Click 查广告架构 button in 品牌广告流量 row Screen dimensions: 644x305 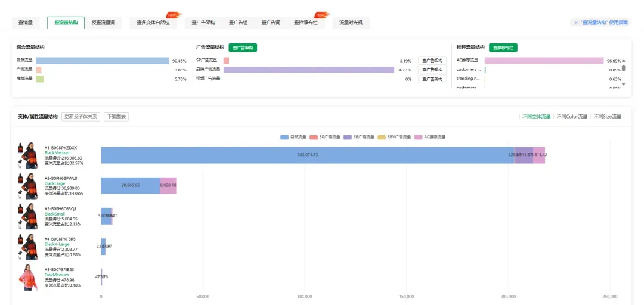click(x=432, y=70)
